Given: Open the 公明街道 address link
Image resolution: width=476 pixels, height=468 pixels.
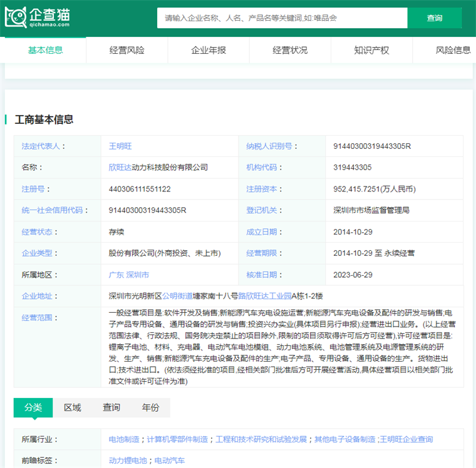Looking at the screenshot, I should pos(177,296).
